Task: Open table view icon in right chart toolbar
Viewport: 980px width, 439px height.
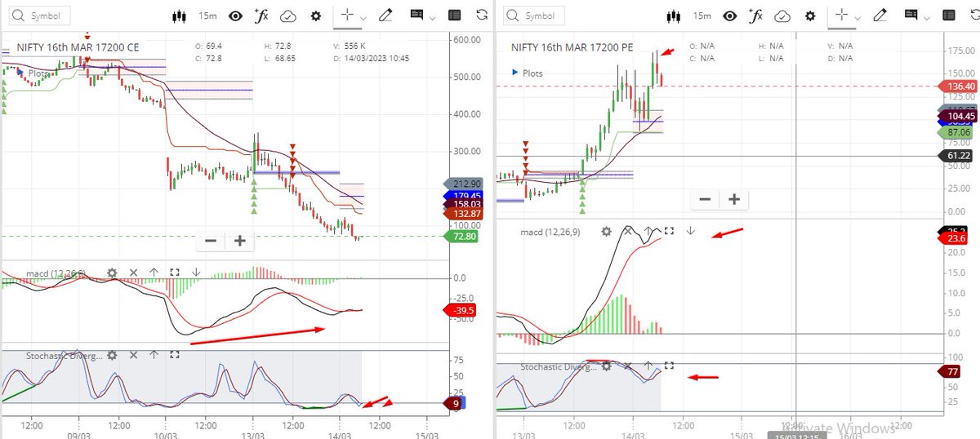Action: pyautogui.click(x=949, y=16)
